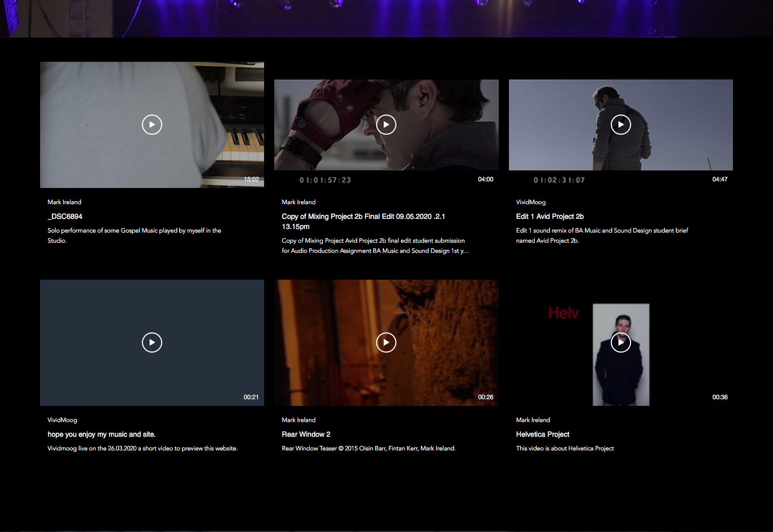Image resolution: width=773 pixels, height=532 pixels.
Task: Click description 'Edit 1 sound remix of BA Music'
Action: tap(602, 236)
